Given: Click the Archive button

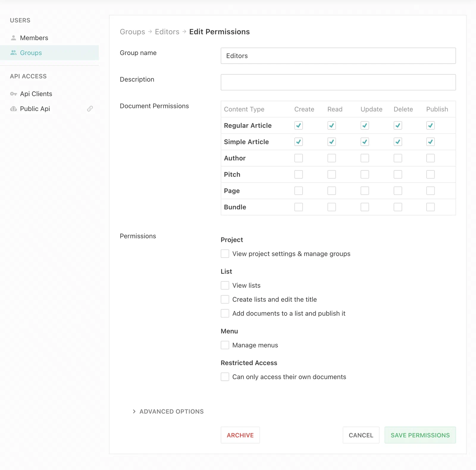Looking at the screenshot, I should [x=240, y=435].
